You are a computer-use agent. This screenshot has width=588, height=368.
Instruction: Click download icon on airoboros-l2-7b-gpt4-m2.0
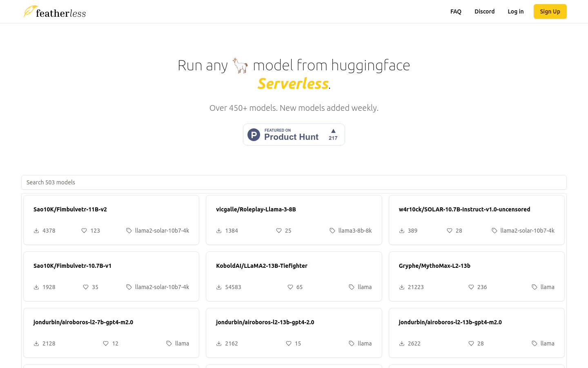point(36,343)
